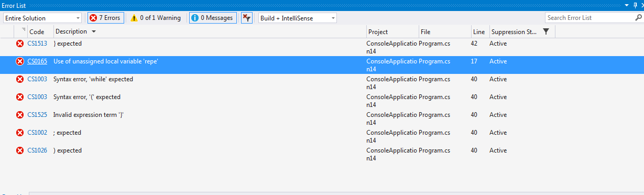
Task: Select the '; expected' error description
Action: point(67,133)
